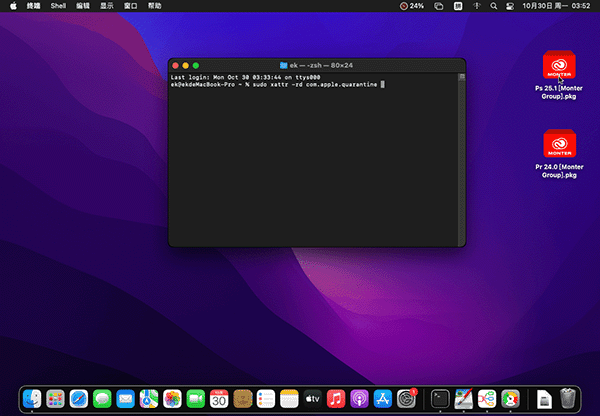The height and width of the screenshot is (416, 600).
Task: Open the Shell menu
Action: pyautogui.click(x=58, y=6)
